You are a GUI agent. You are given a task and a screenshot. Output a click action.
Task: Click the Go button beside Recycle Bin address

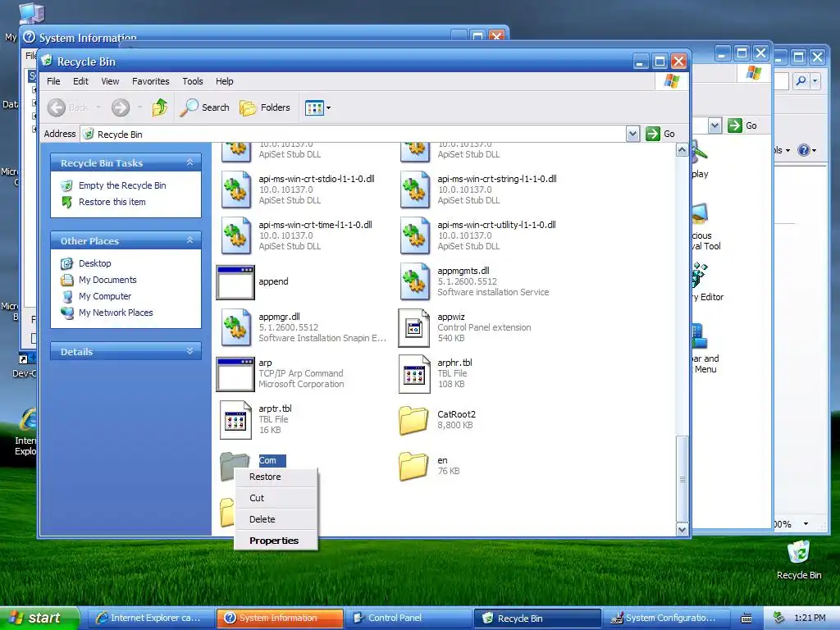click(x=660, y=134)
